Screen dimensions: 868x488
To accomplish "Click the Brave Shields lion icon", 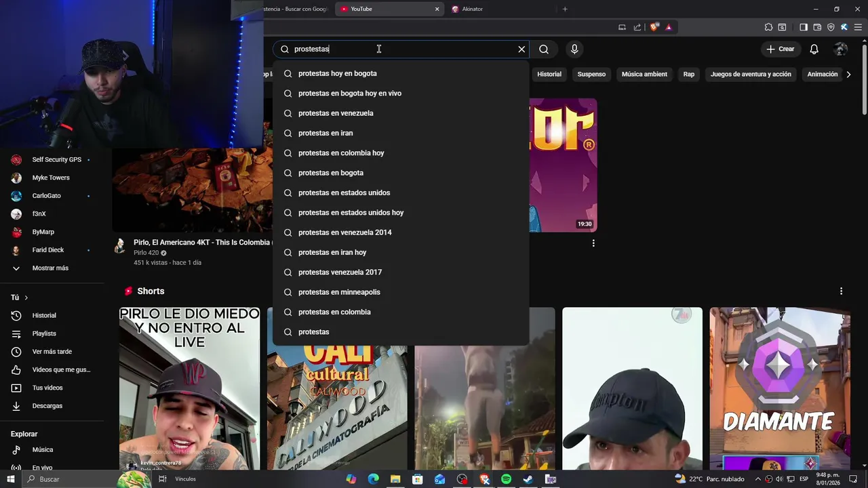I will tap(654, 27).
